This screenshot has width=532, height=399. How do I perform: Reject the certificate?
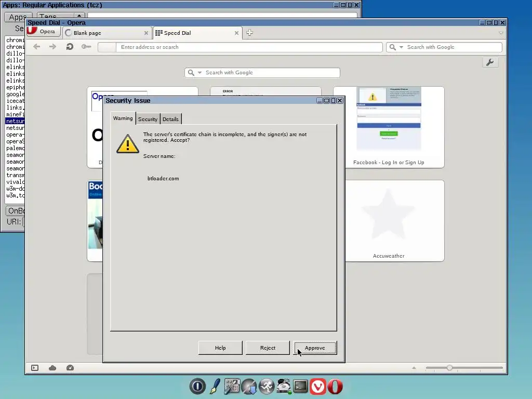tap(268, 348)
